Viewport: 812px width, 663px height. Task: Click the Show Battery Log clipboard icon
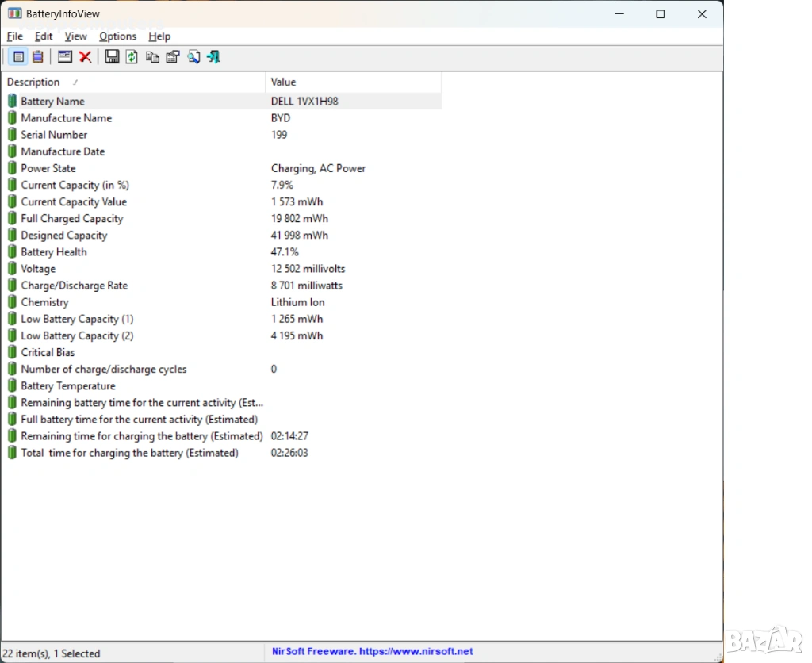pyautogui.click(x=37, y=57)
